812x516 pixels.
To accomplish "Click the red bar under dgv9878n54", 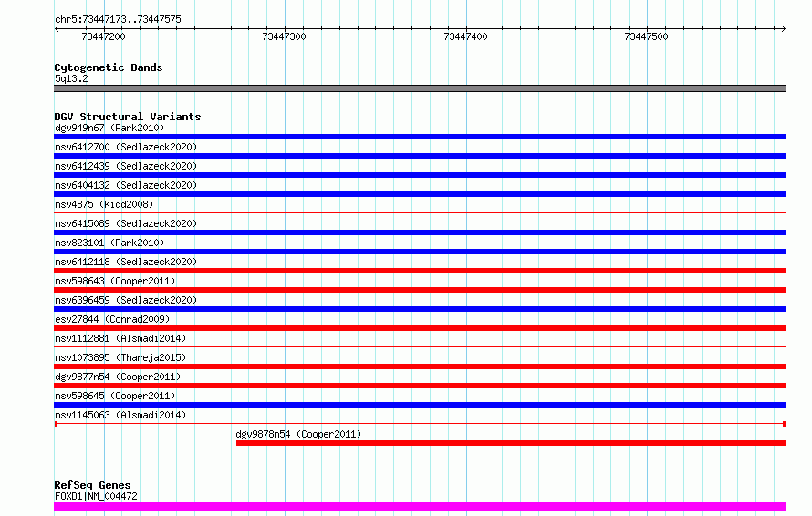I will click(x=511, y=443).
